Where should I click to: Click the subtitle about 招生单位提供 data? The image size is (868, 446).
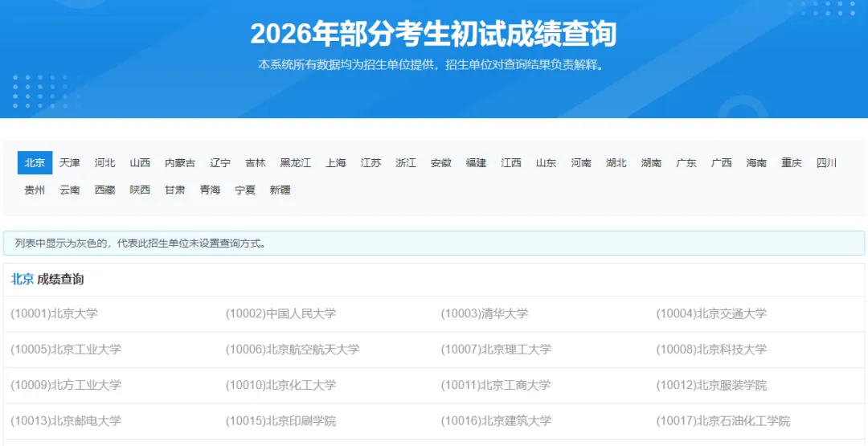pyautogui.click(x=432, y=65)
